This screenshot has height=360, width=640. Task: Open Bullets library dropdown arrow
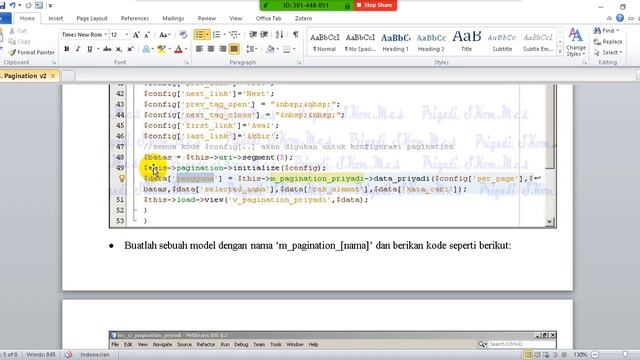click(207, 35)
